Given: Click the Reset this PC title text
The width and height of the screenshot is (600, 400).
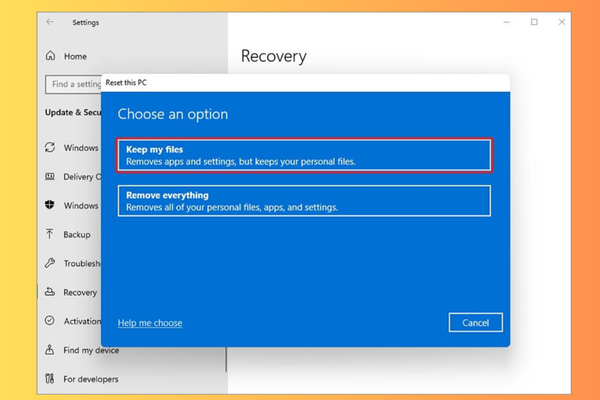Looking at the screenshot, I should point(126,83).
